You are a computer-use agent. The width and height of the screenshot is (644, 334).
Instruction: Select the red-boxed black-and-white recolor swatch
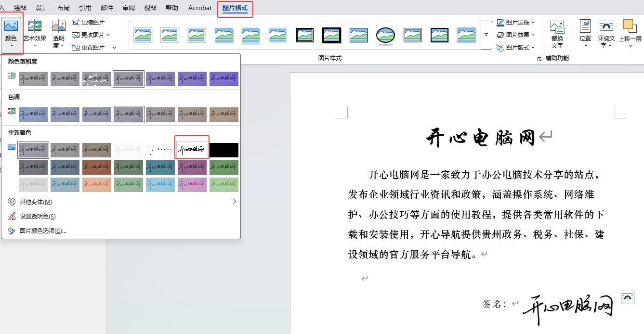point(192,150)
